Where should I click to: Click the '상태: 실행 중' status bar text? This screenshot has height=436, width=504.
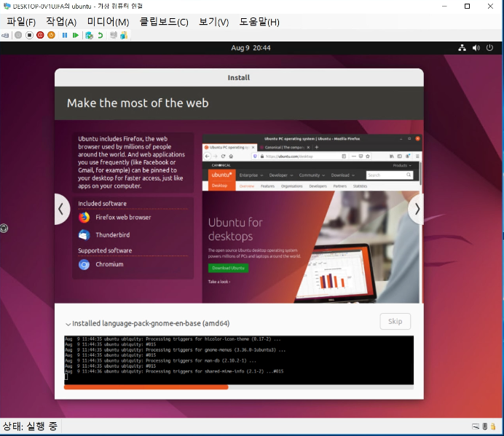click(x=30, y=427)
